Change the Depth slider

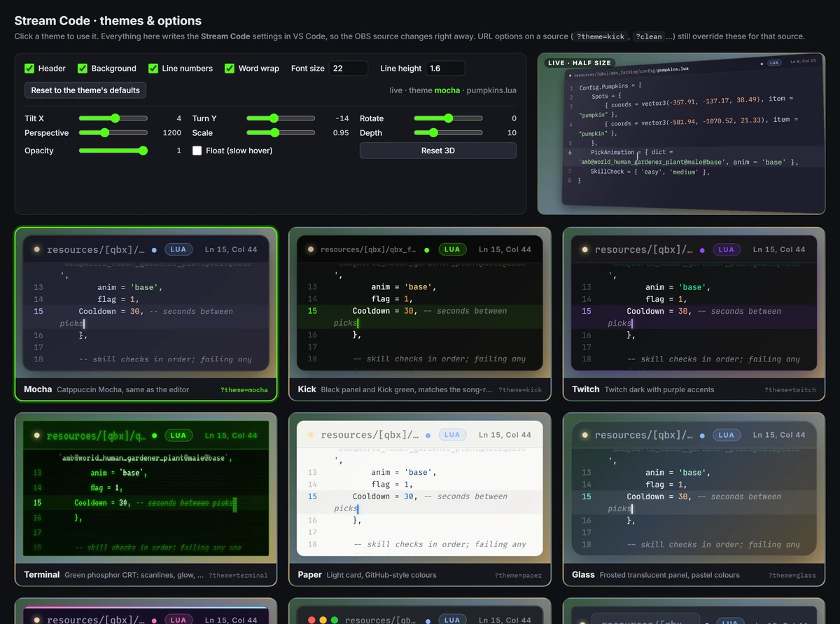pos(448,132)
